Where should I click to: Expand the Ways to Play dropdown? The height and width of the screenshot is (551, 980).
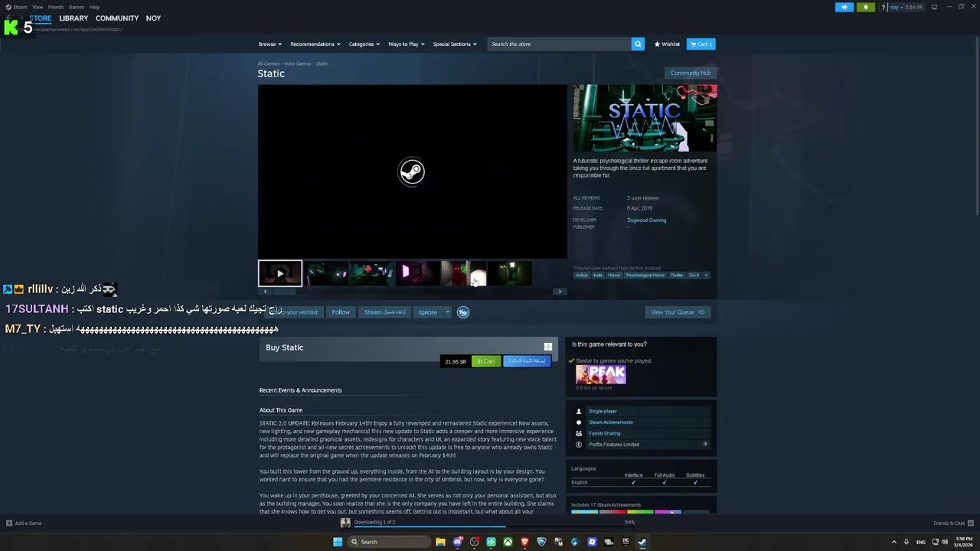406,44
